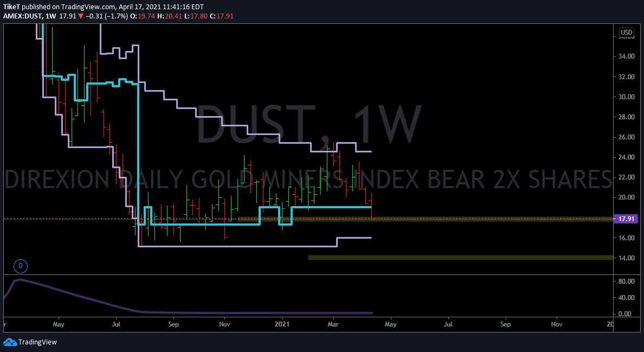Select the purple 17.91 current price label
This screenshot has height=352, width=644.
click(626, 219)
